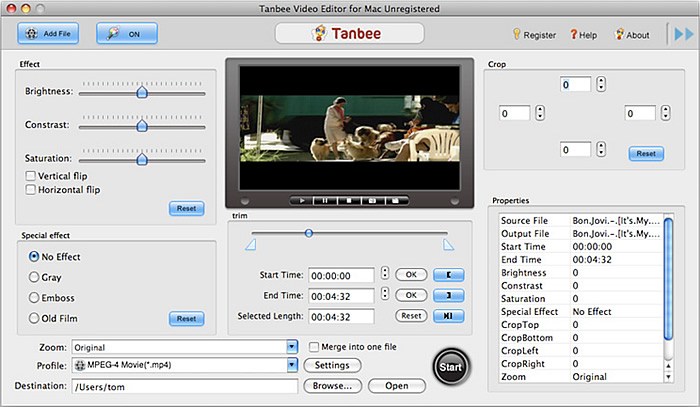
Task: Take a snapshot of the preview
Action: click(x=372, y=201)
